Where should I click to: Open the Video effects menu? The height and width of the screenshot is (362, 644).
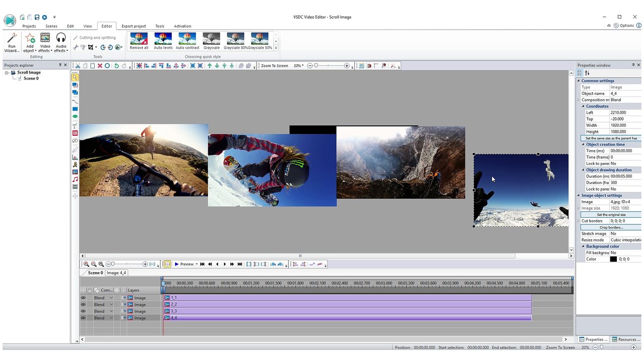45,43
